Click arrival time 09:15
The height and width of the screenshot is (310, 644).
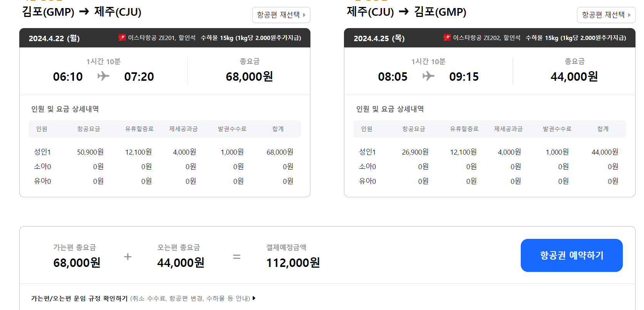click(x=464, y=77)
